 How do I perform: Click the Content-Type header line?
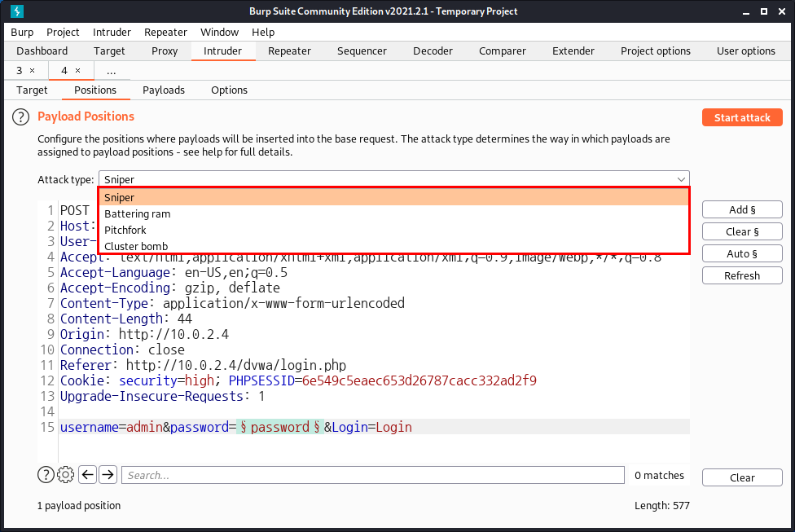[x=232, y=303]
